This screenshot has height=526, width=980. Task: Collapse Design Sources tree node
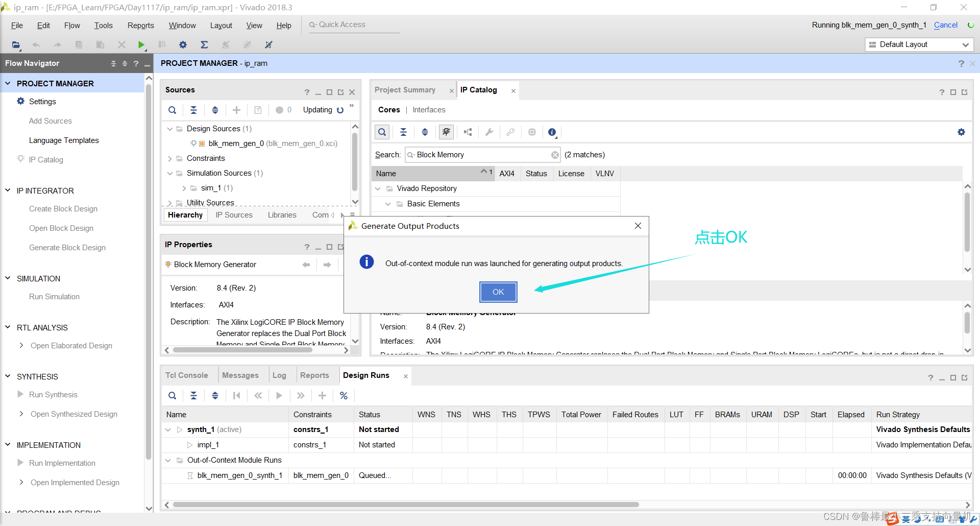coord(170,129)
